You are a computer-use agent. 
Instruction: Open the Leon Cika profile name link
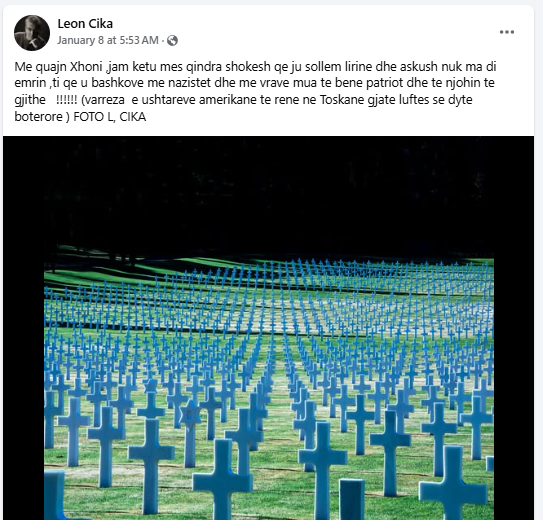click(85, 24)
